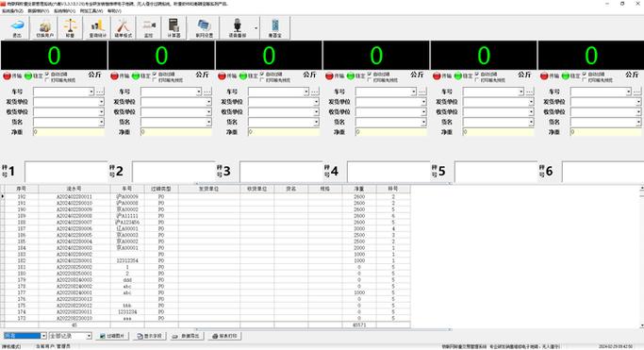Click the '...' button beside scale 4 车号
Image resolution: width=644 pixels, height=350 pixels.
point(422,92)
